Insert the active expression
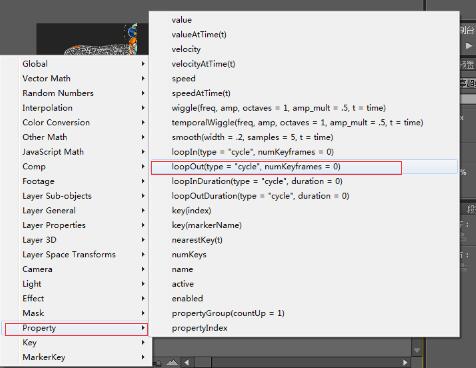 tap(304, 284)
